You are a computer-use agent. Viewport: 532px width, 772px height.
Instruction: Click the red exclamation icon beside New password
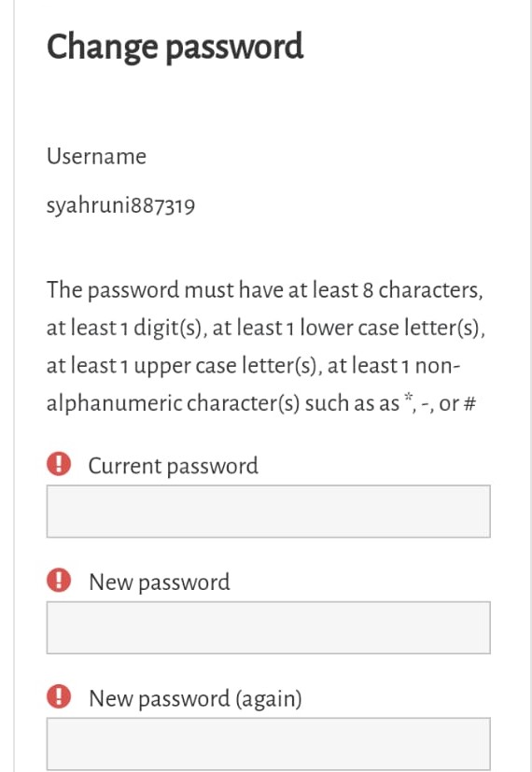click(59, 581)
